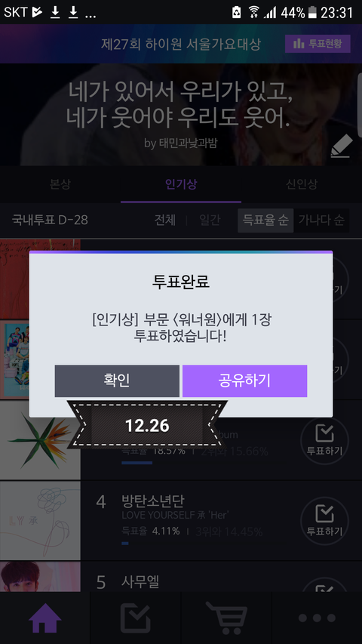The width and height of the screenshot is (362, 644).
Task: Select the 인기상 tab
Action: (x=181, y=184)
